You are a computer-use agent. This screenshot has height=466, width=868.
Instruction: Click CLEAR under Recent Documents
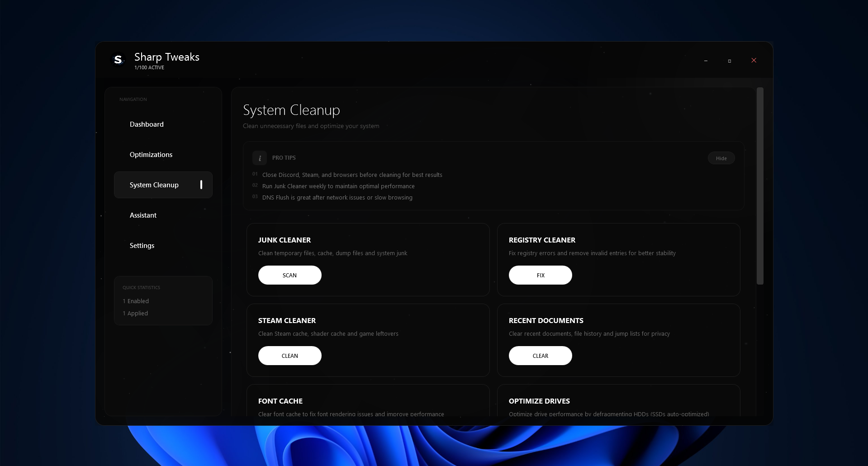point(540,356)
